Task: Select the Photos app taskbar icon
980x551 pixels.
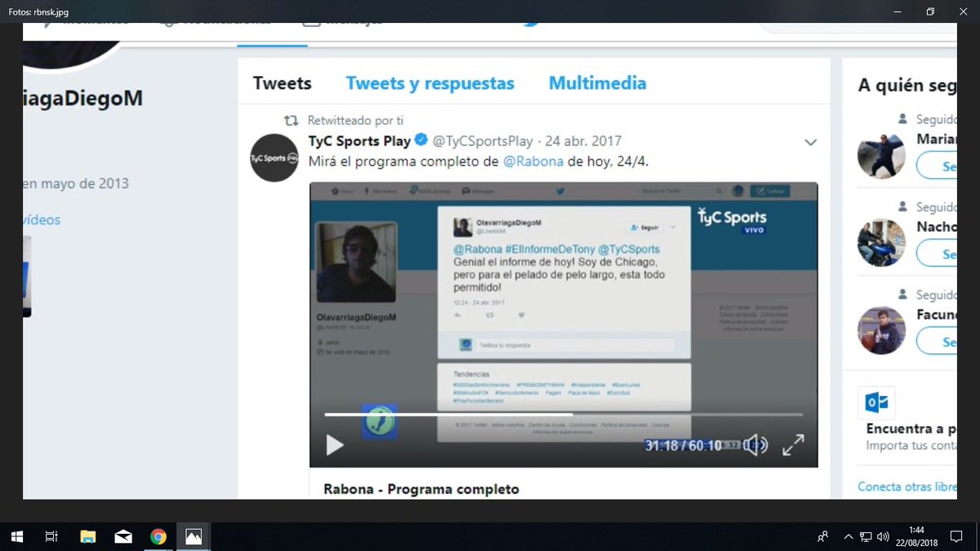Action: coord(194,536)
